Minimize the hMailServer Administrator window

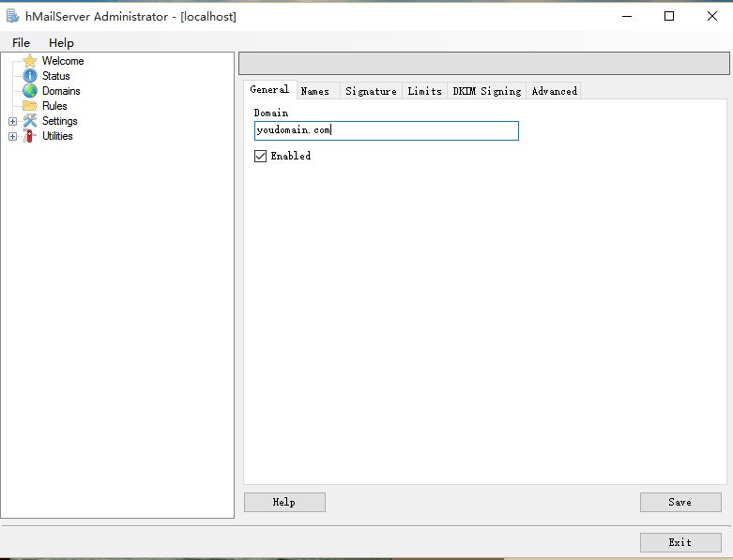(x=627, y=16)
